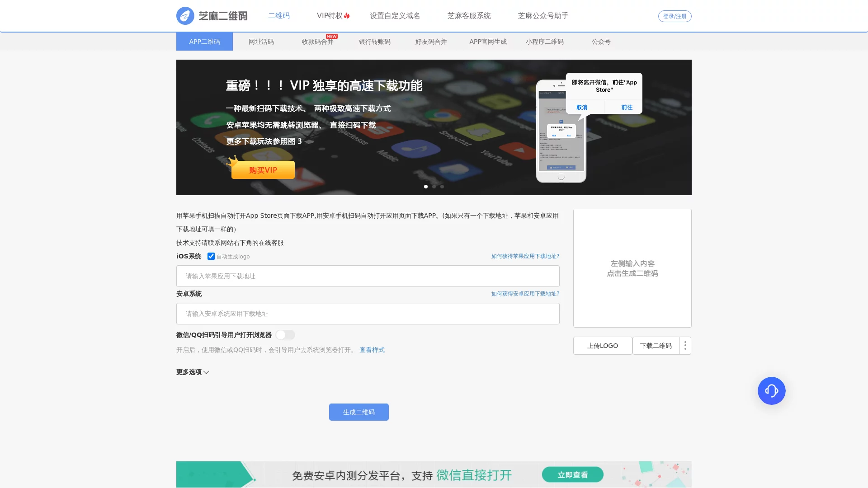The image size is (868, 488).
Task: Open the online customer service headset icon
Action: coord(771,391)
